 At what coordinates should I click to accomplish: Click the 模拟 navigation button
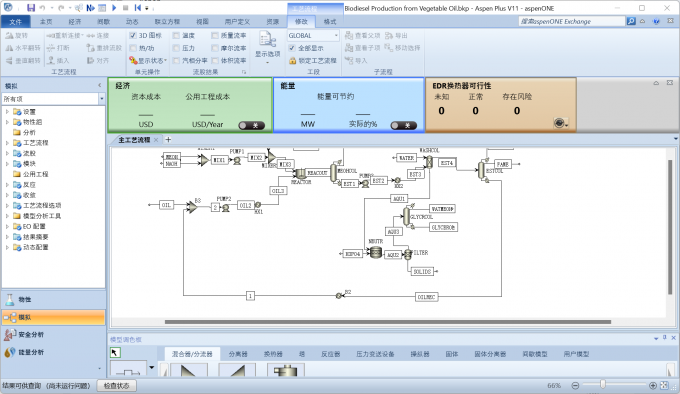[53, 317]
